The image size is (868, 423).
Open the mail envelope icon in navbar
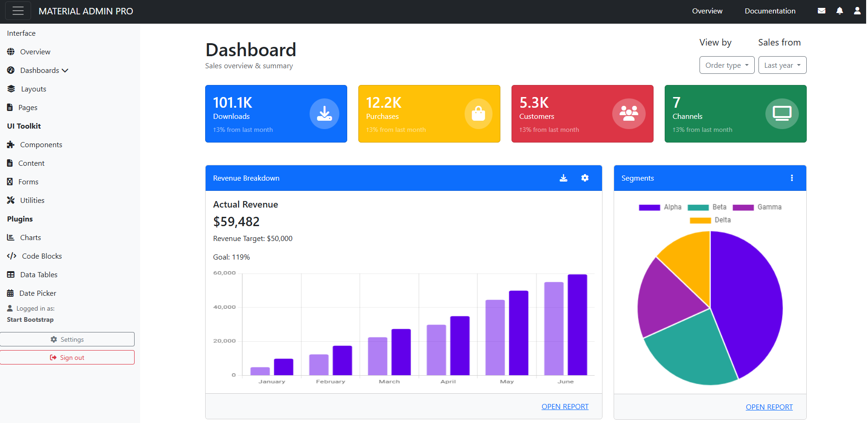click(x=822, y=11)
